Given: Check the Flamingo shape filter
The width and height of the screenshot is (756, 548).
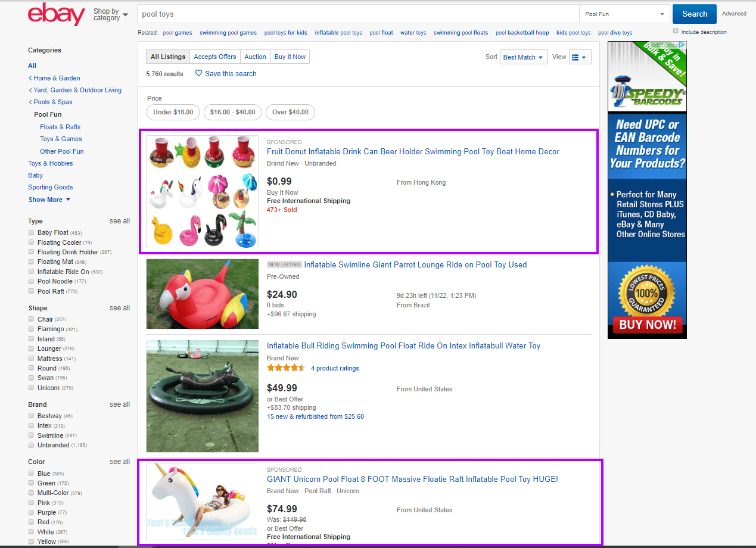Looking at the screenshot, I should click(30, 329).
